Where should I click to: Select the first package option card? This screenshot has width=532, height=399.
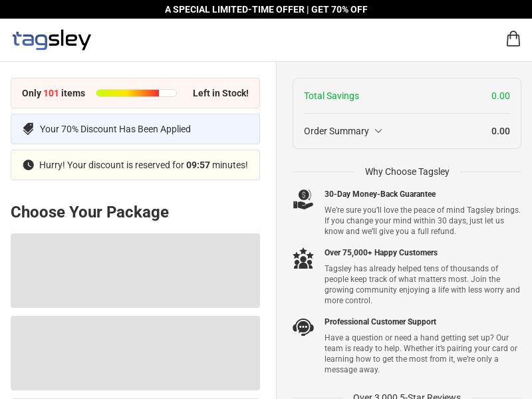point(135,271)
